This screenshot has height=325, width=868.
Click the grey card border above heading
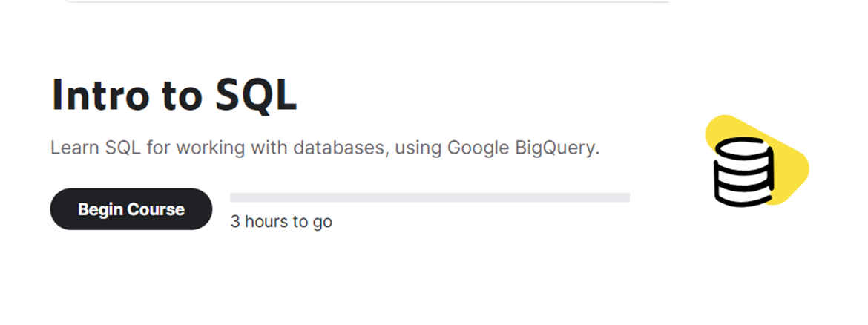pos(365,1)
